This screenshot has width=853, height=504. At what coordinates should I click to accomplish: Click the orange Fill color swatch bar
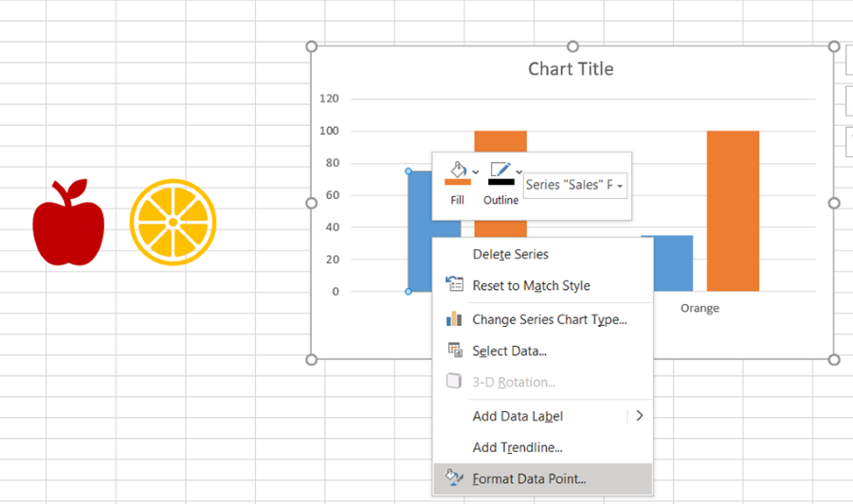pyautogui.click(x=458, y=182)
